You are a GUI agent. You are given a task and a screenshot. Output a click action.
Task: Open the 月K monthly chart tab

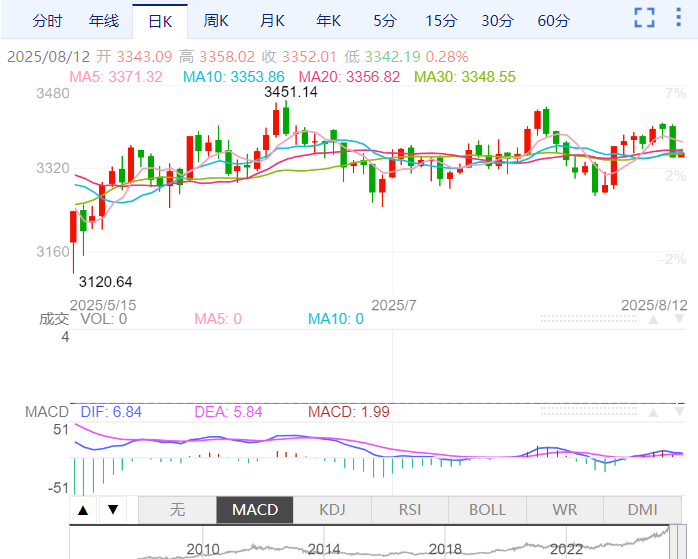pos(271,21)
